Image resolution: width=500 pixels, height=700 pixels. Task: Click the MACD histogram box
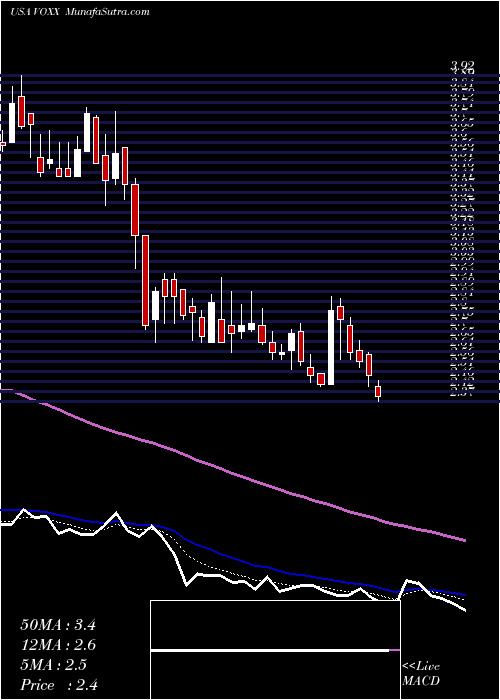point(275,650)
